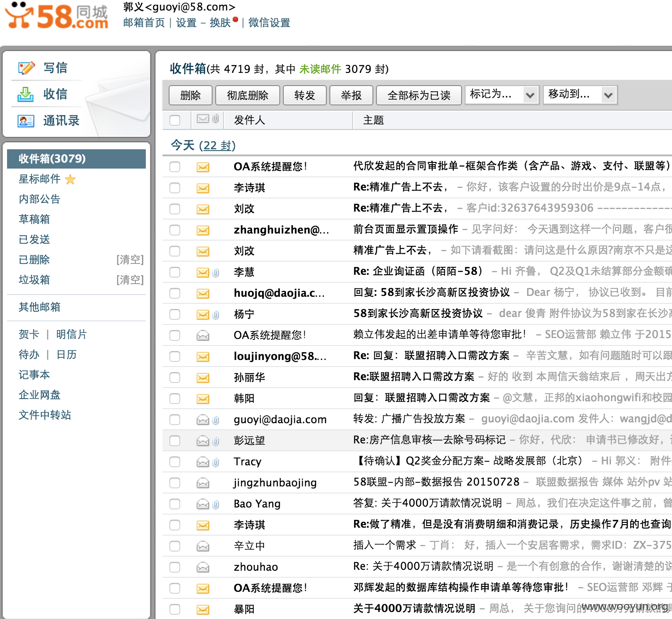Open the 已删除 folder
672x619 pixels.
pyautogui.click(x=34, y=260)
